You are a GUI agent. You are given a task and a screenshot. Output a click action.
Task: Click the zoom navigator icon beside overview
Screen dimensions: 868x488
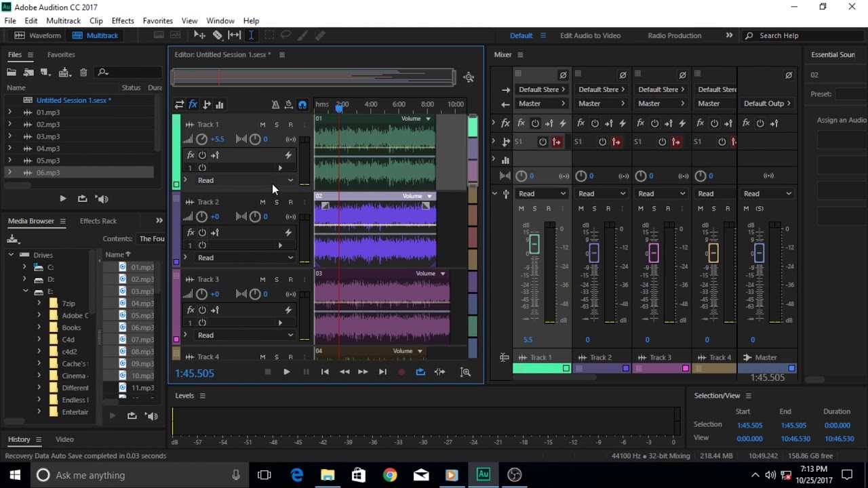(469, 77)
